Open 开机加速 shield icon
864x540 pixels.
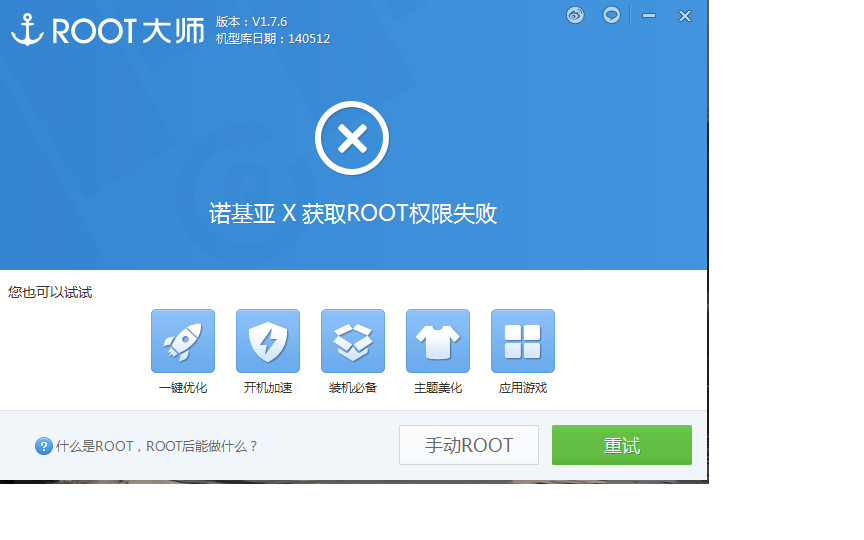[268, 341]
